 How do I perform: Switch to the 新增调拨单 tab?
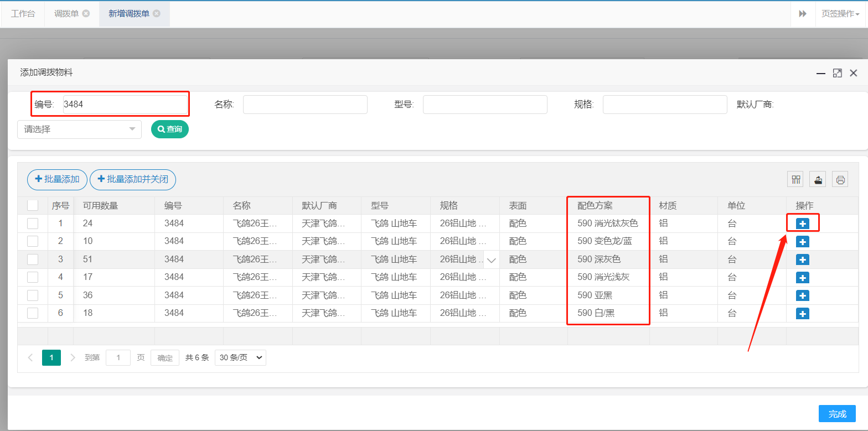pyautogui.click(x=129, y=14)
